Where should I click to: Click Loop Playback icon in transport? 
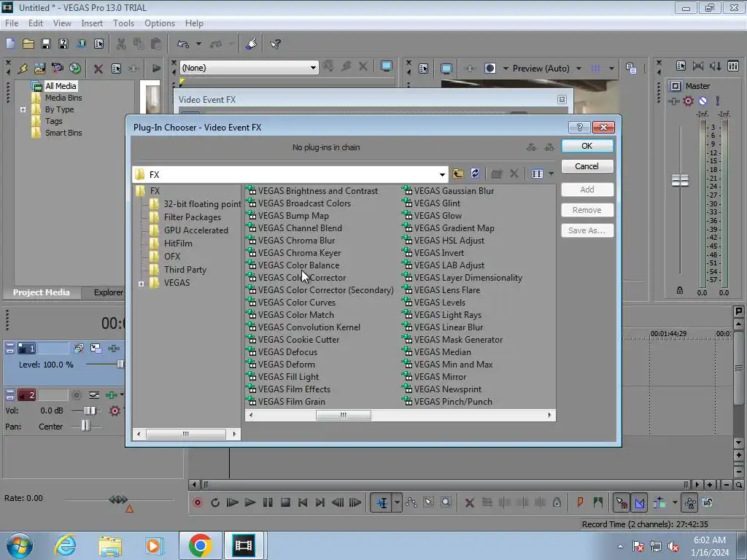(x=215, y=502)
